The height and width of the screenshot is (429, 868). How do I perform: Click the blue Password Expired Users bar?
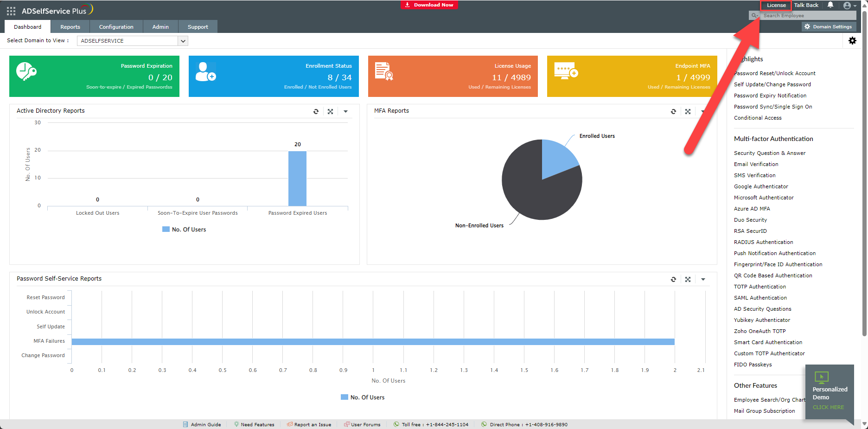(x=297, y=179)
